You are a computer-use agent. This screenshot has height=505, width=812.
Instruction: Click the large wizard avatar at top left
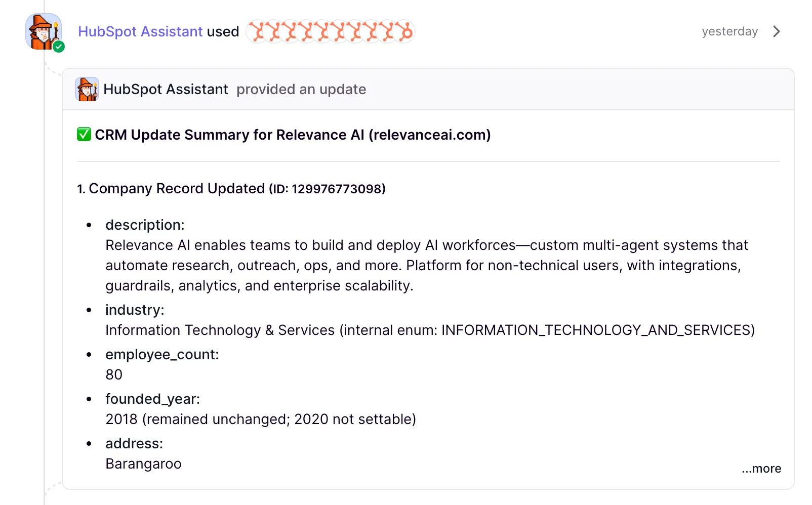point(43,31)
